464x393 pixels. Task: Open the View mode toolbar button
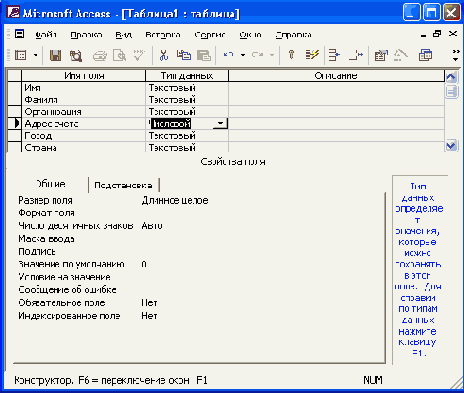click(x=21, y=55)
